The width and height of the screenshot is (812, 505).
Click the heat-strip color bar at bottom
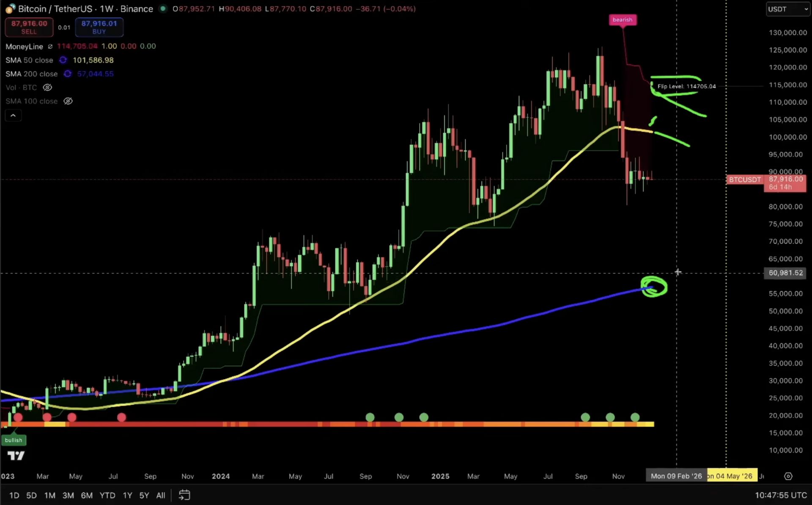coord(330,424)
